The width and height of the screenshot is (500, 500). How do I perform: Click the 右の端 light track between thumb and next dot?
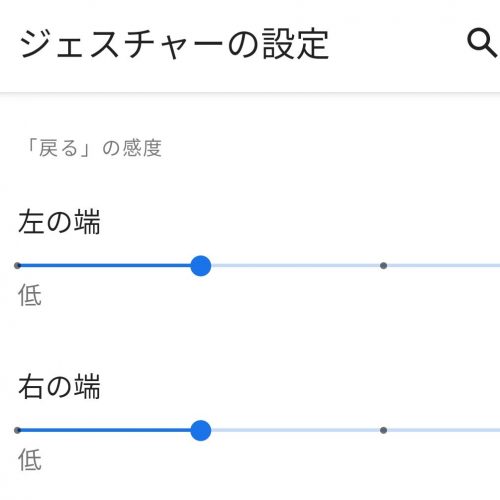coord(296,430)
